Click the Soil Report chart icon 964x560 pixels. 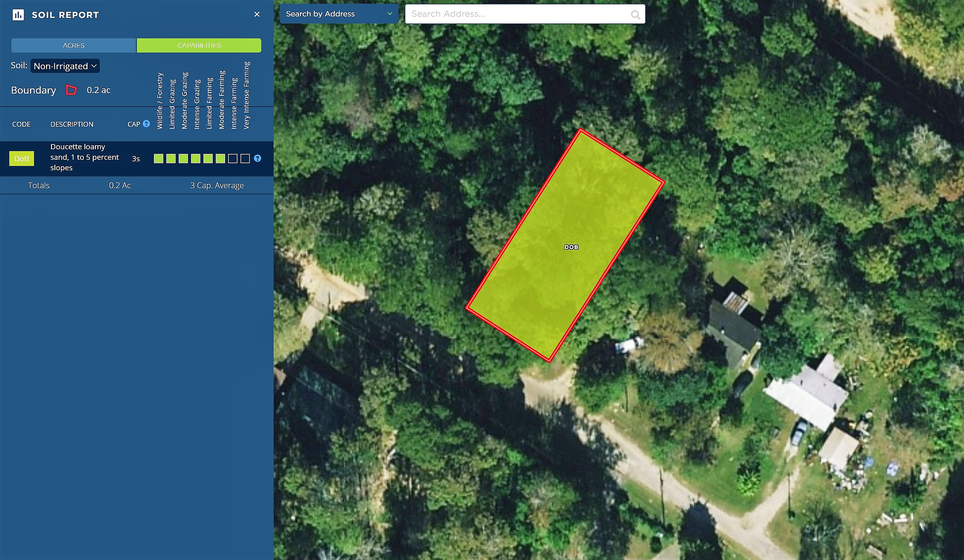coord(18,15)
